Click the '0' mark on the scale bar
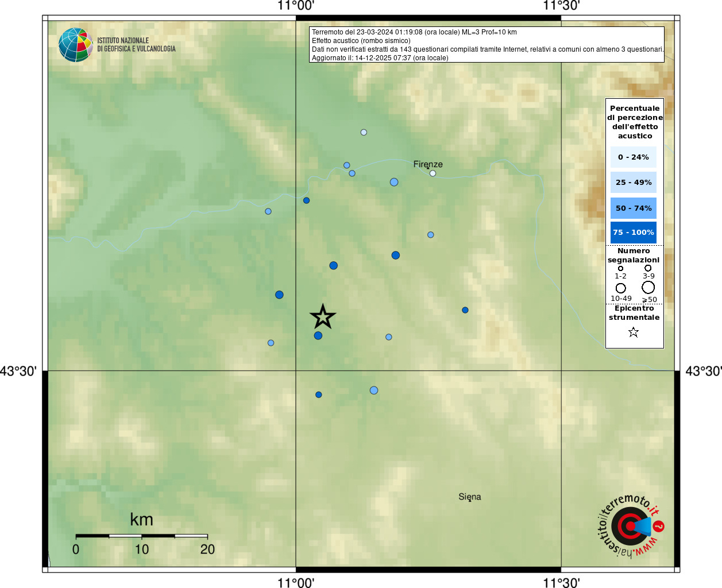 (76, 550)
